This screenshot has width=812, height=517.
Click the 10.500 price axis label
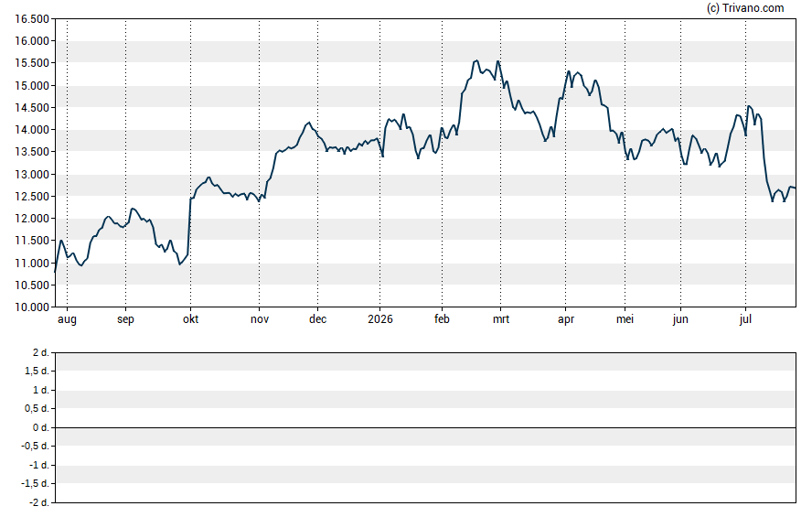click(32, 285)
